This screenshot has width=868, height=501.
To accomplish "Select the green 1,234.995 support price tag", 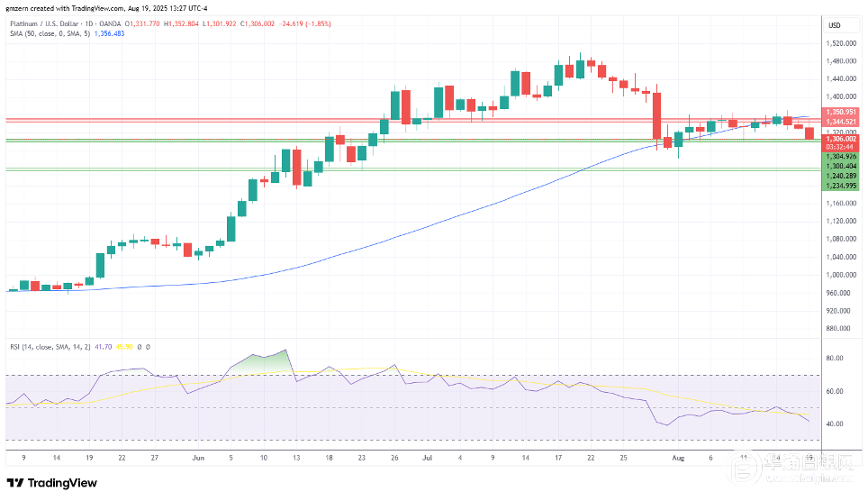I will (x=840, y=186).
